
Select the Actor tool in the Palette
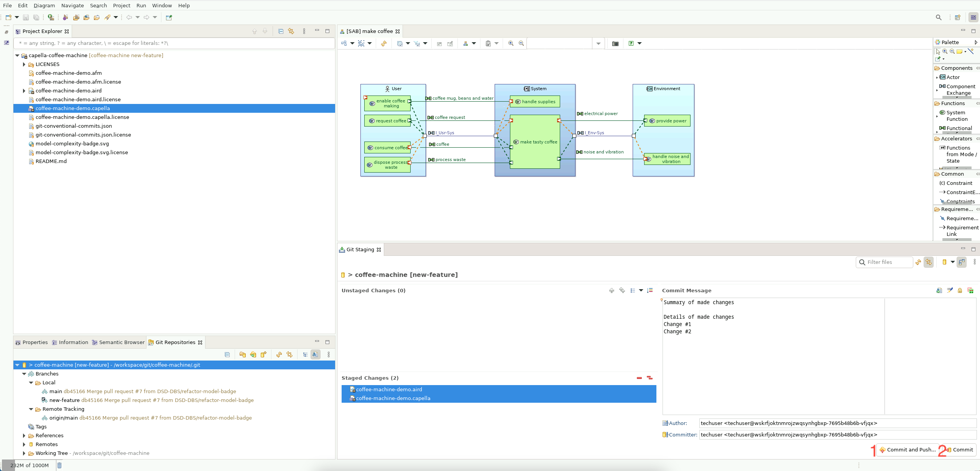point(952,77)
